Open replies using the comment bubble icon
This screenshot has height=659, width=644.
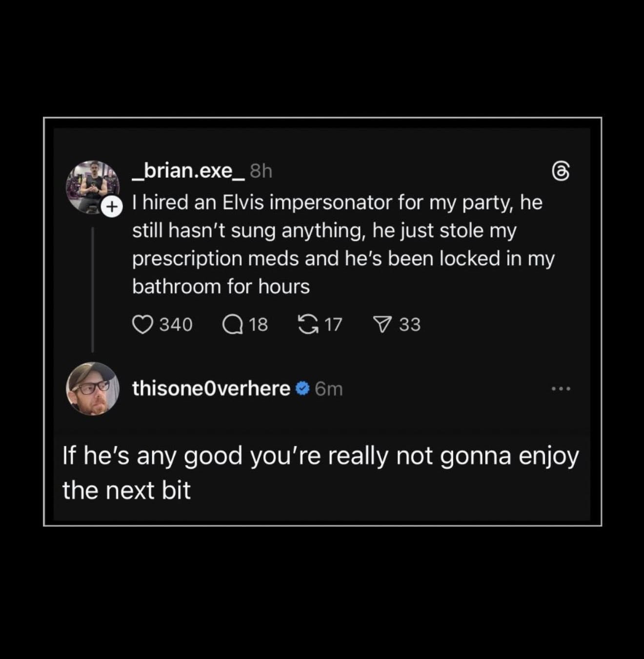[233, 325]
